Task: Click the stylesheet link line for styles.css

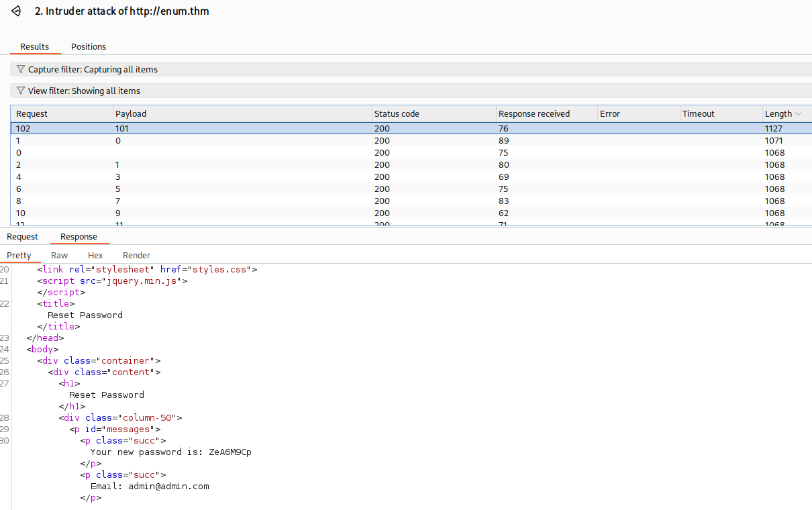Action: (148, 269)
